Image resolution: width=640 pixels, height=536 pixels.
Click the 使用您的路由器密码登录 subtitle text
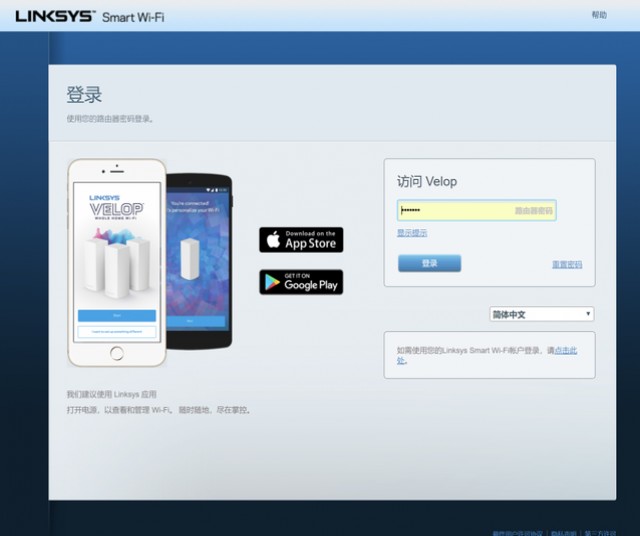pos(110,119)
